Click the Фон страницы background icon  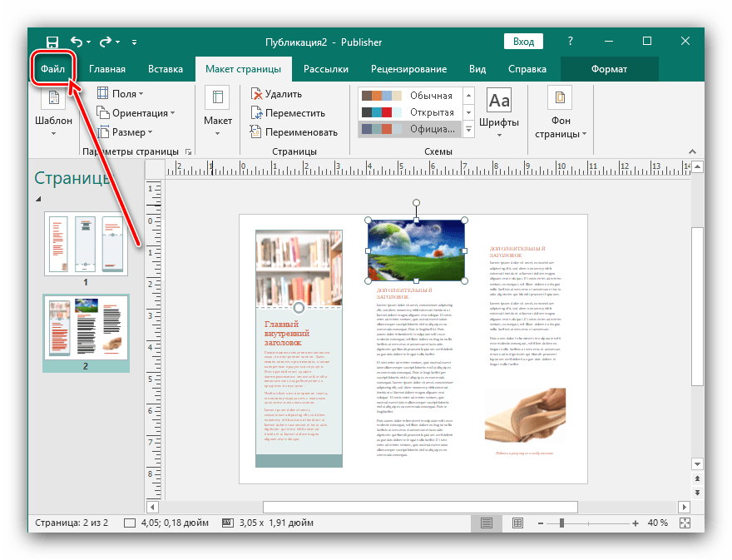click(561, 98)
